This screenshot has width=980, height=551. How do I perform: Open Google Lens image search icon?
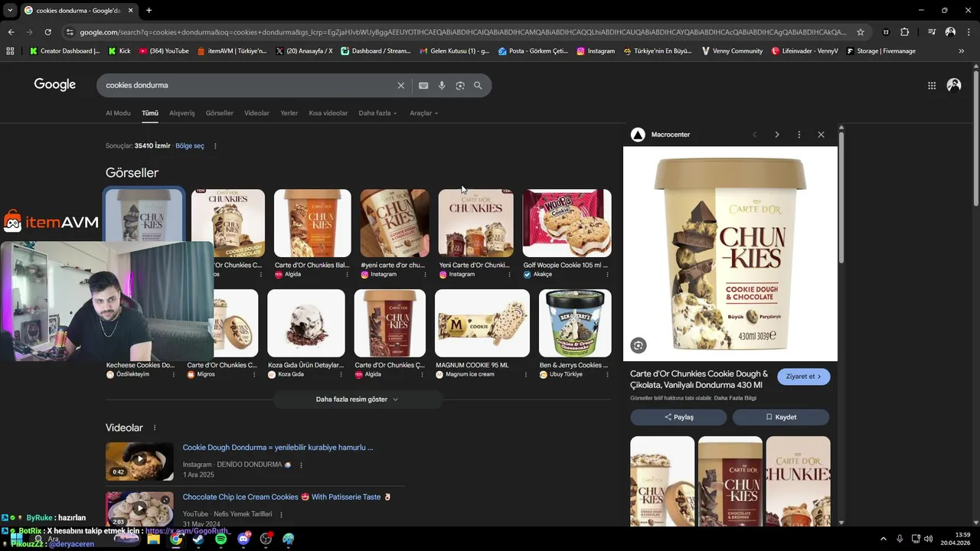point(460,86)
